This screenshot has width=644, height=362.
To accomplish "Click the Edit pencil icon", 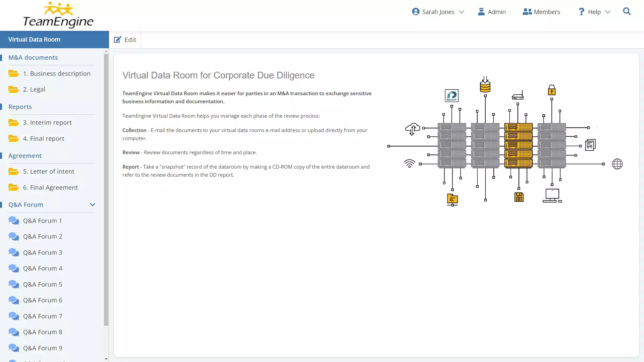I will pyautogui.click(x=117, y=40).
